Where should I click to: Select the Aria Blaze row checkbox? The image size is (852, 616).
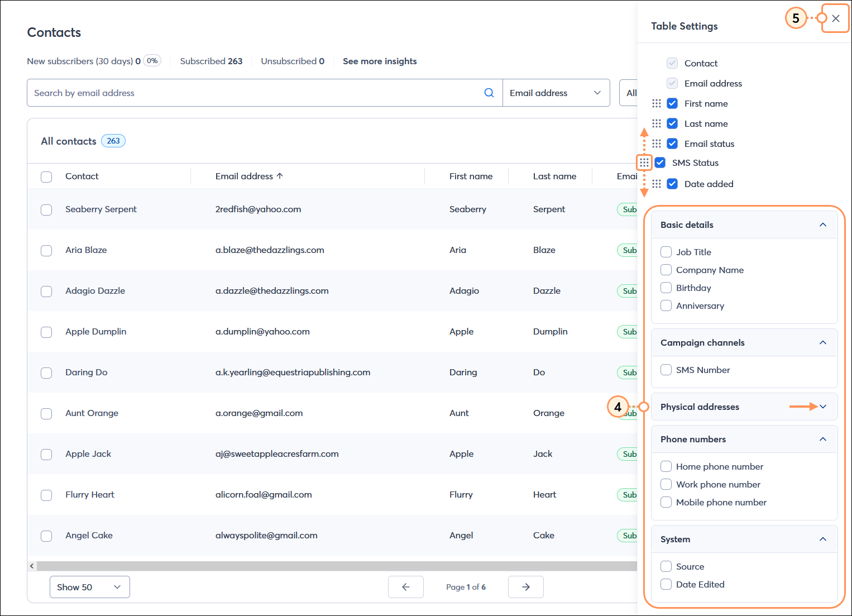click(x=46, y=250)
